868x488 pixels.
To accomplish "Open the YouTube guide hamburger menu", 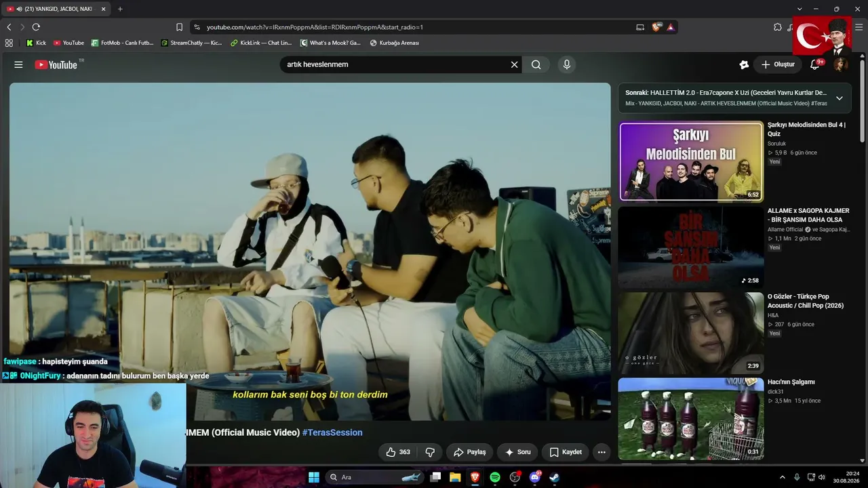I will point(18,64).
